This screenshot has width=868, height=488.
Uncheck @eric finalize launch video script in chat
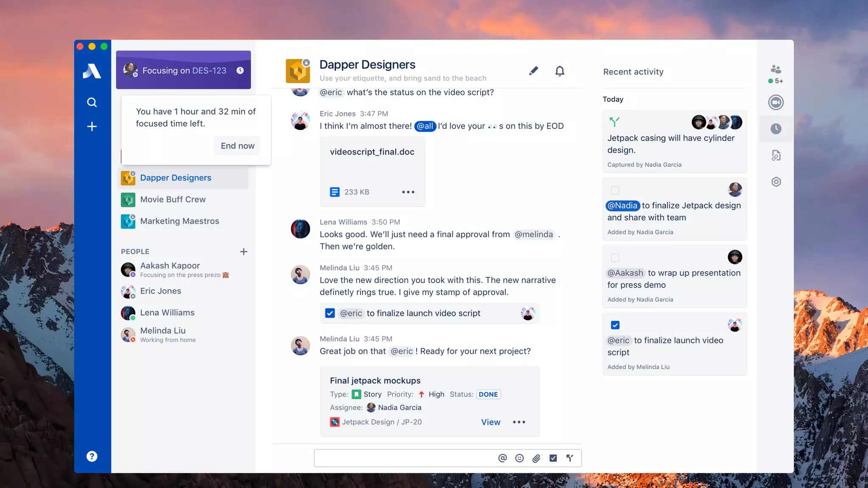[x=330, y=313]
